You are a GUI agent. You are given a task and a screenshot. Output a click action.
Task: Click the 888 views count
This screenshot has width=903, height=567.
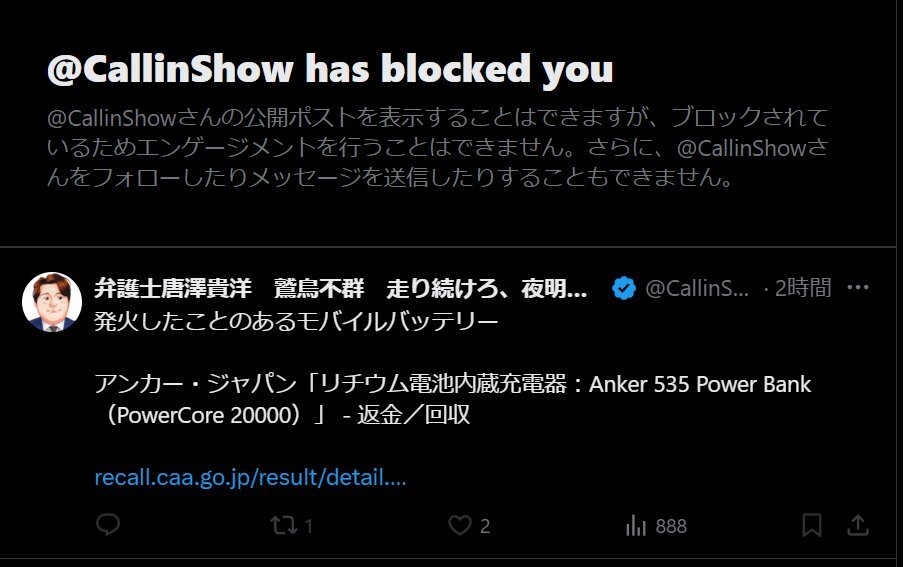pyautogui.click(x=671, y=526)
